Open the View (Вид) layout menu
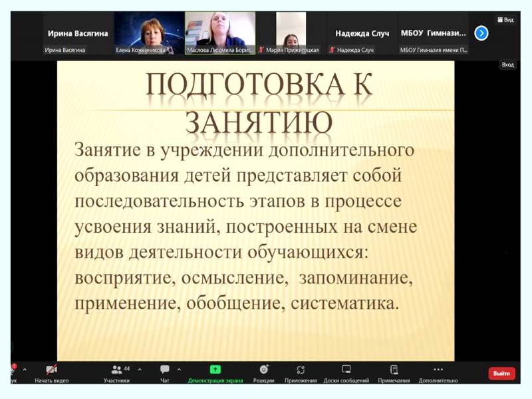This screenshot has width=532, height=399. pos(505,20)
